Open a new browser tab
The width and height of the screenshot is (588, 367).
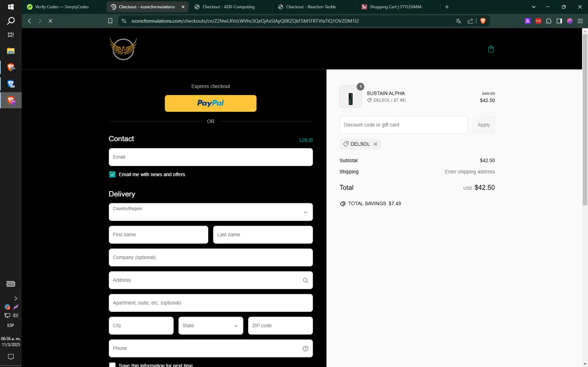point(447,7)
